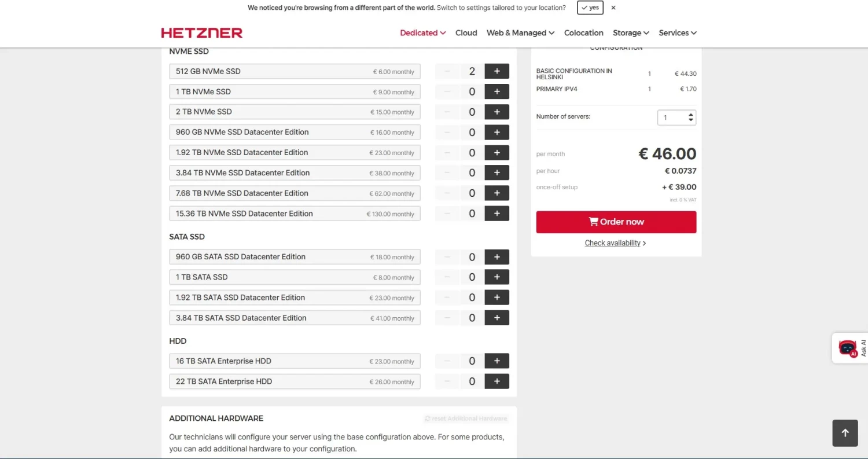Expand the Services menu
Image resolution: width=868 pixels, height=459 pixels.
pos(677,33)
